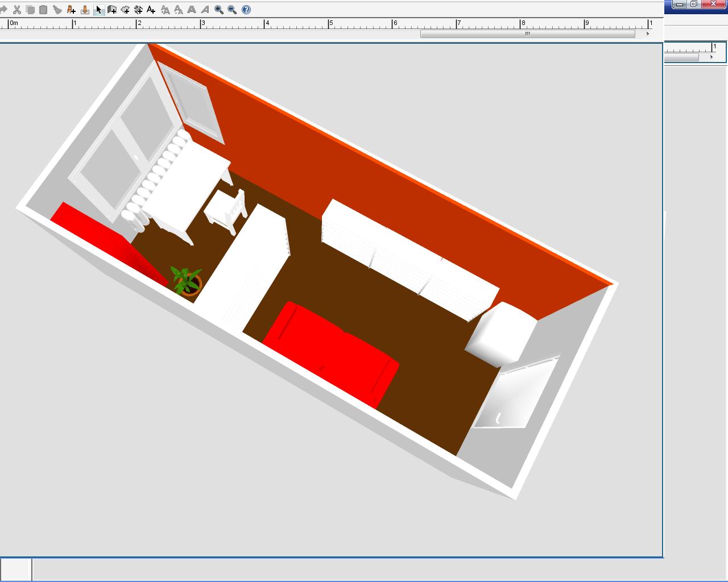Viewport: 728px width, 582px height.
Task: Click the Zoom in magnifier icon
Action: point(219,10)
